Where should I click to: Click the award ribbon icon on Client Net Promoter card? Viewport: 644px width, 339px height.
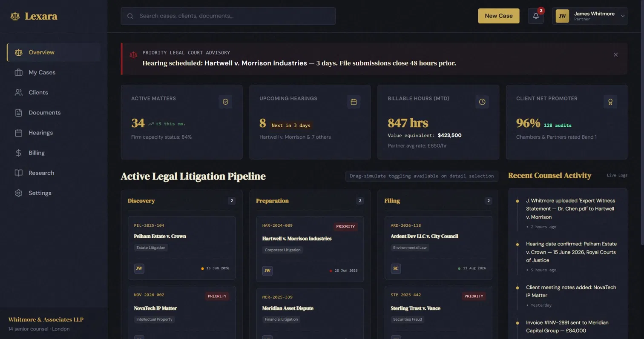click(610, 102)
